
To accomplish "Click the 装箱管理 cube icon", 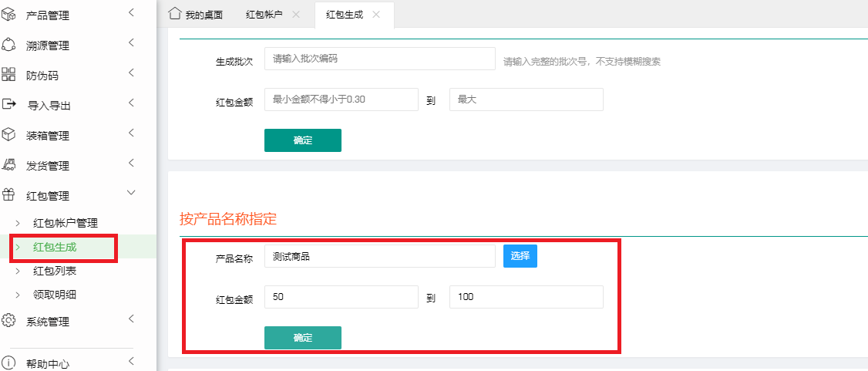I will pos(9,135).
